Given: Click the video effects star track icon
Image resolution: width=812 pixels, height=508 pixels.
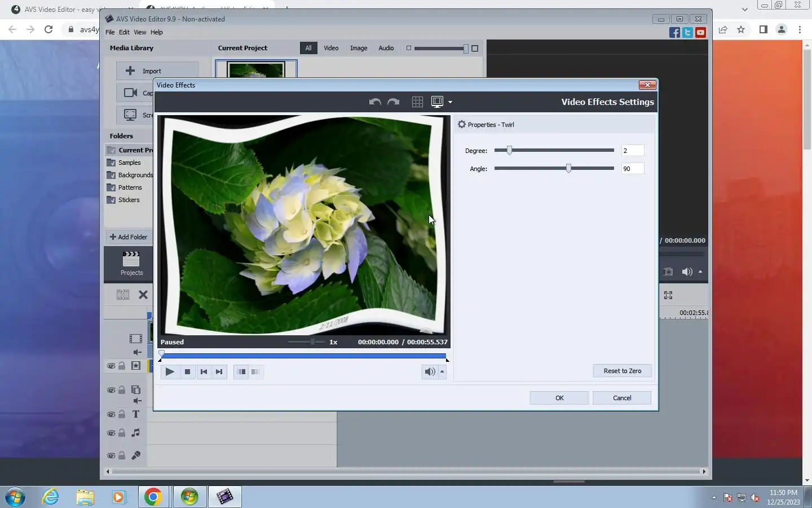Looking at the screenshot, I should click(136, 366).
